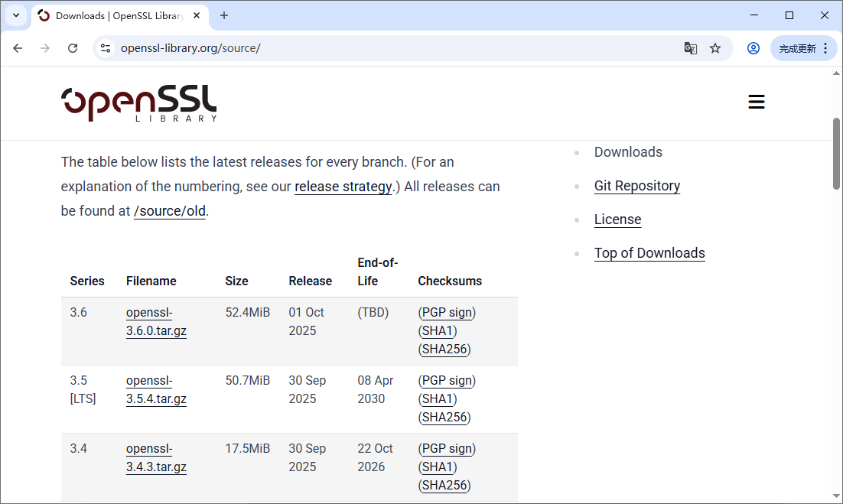Viewport: 843px width, 504px height.
Task: Open PGP sign for openssl-3.4.3
Action: (448, 449)
